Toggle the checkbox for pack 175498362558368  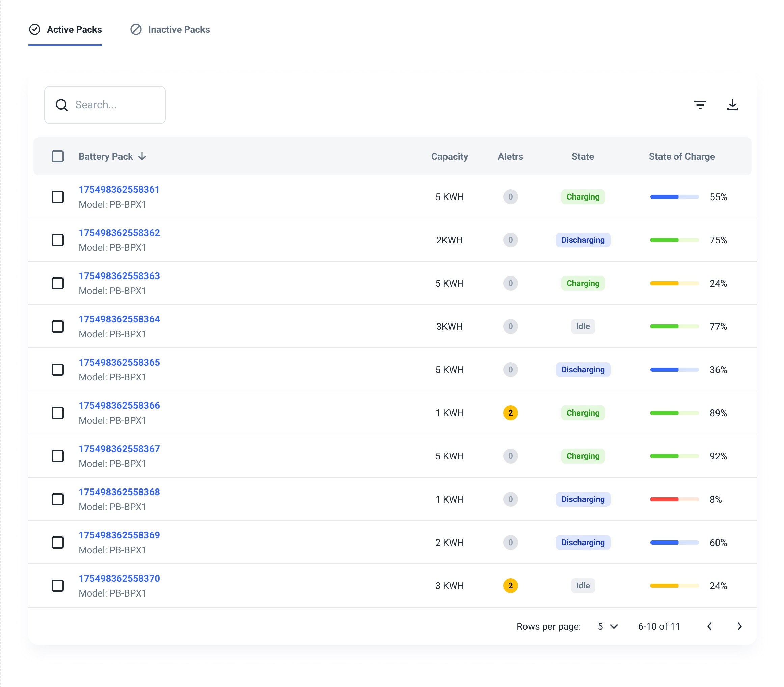57,499
